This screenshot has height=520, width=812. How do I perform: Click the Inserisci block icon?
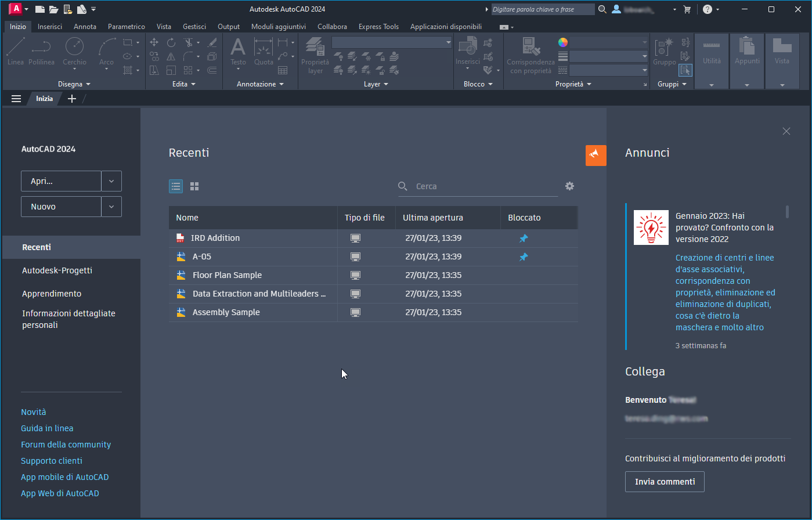point(467,46)
